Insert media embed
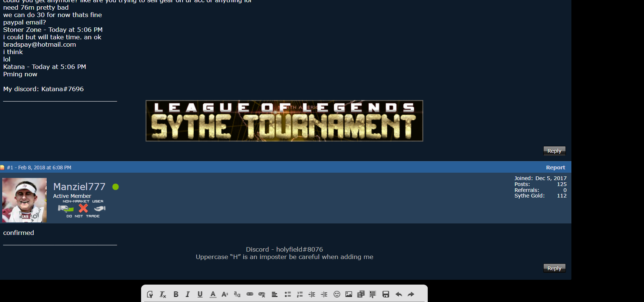This screenshot has width=644, height=302. click(x=361, y=294)
